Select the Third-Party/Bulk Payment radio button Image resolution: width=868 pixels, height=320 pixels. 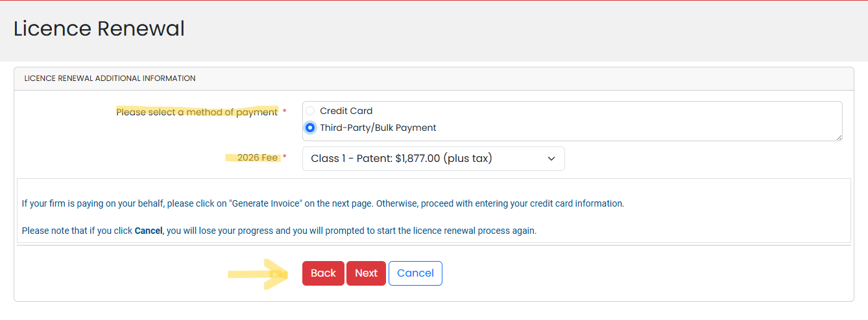pos(310,128)
